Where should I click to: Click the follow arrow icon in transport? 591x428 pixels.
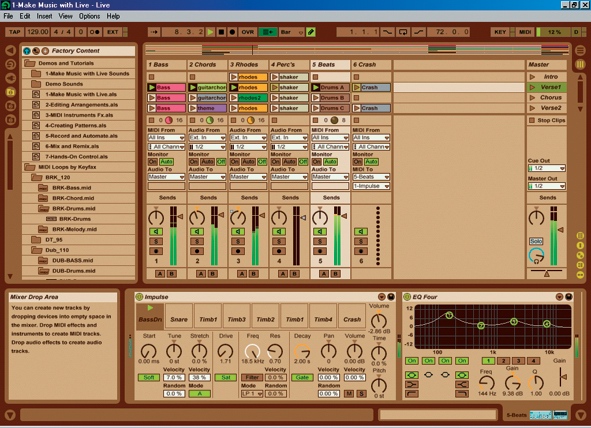click(154, 32)
